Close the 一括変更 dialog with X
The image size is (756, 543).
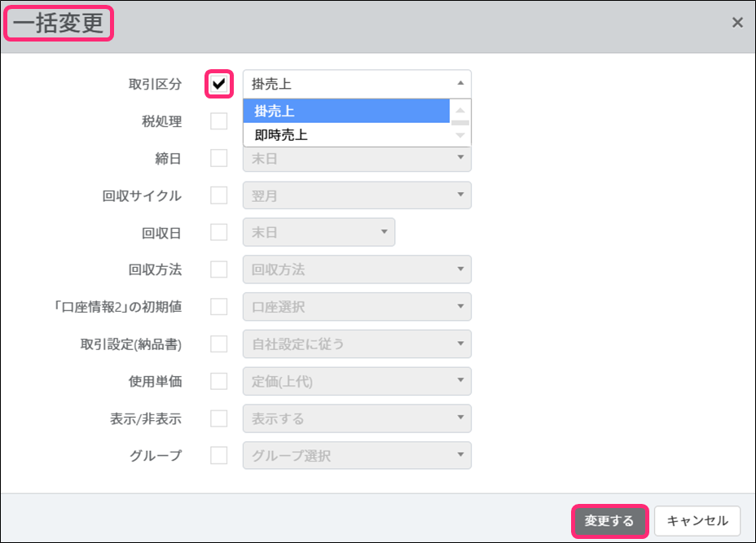point(737,23)
